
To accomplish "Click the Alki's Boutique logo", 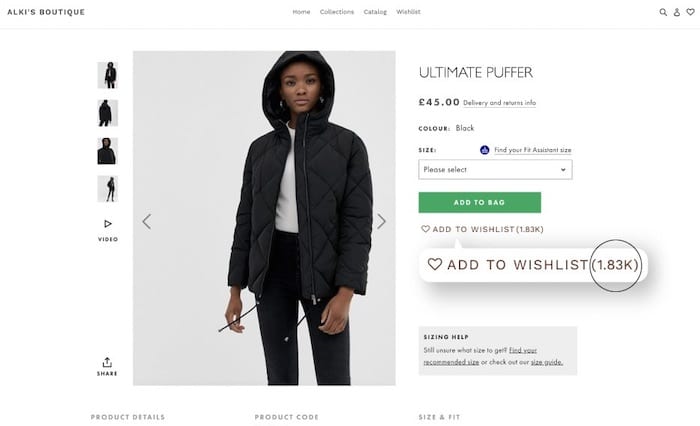I will [x=47, y=12].
